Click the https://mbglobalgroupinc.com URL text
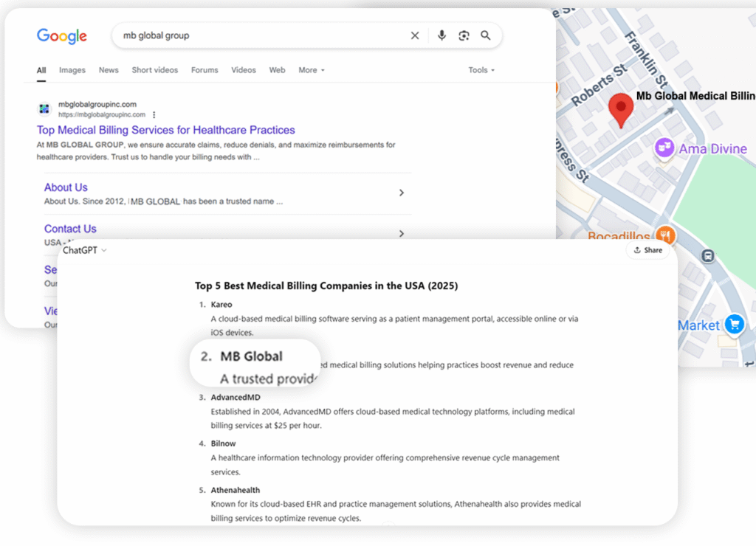The height and width of the screenshot is (546, 756). click(102, 114)
